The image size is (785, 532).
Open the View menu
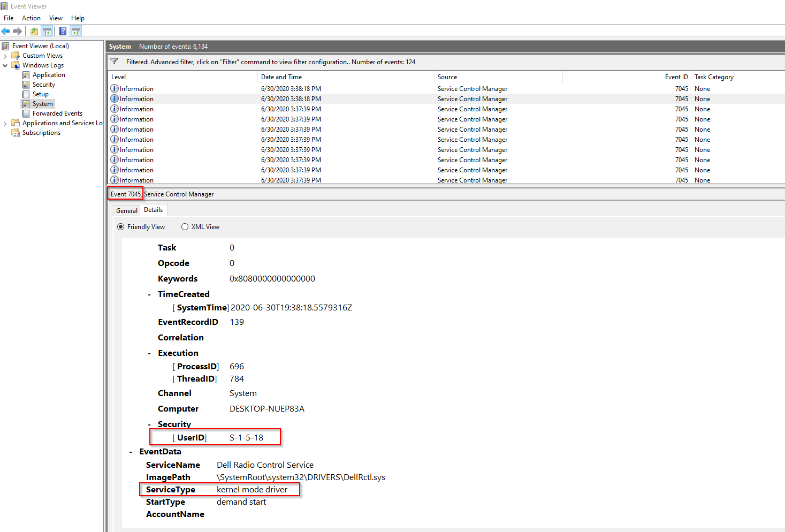[x=56, y=18]
